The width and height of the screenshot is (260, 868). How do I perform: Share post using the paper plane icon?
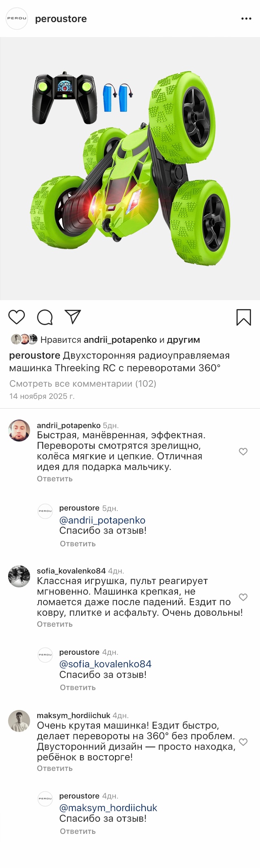(73, 317)
